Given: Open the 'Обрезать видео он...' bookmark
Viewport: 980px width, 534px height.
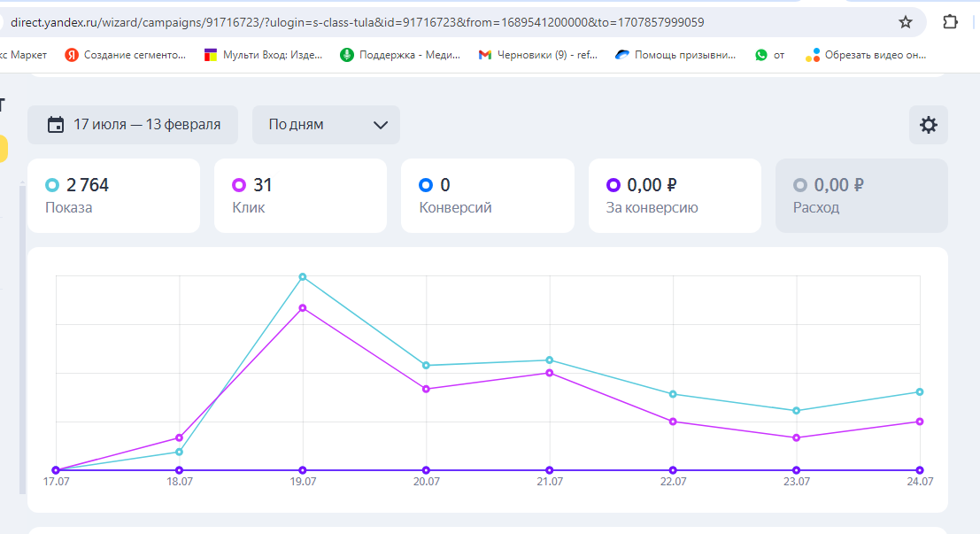Looking at the screenshot, I should pyautogui.click(x=866, y=55).
